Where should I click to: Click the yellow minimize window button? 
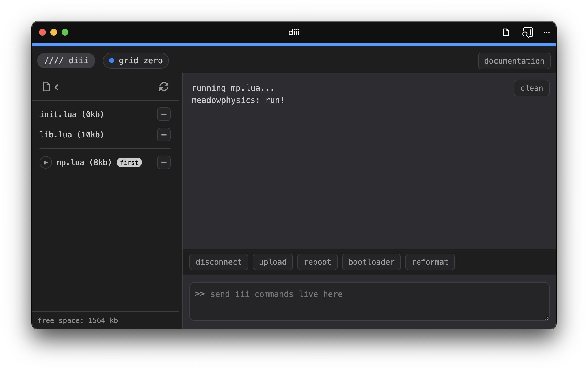tap(54, 32)
